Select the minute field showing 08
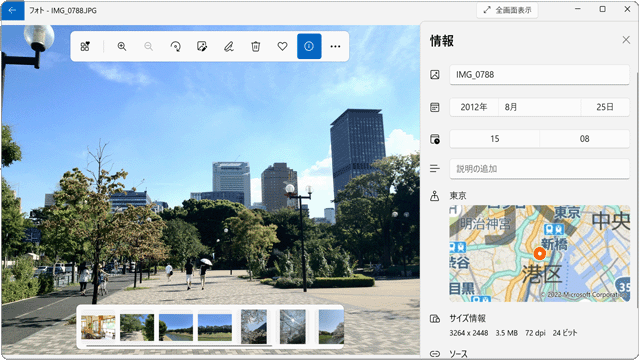Image resolution: width=640 pixels, height=360 pixels. point(584,139)
